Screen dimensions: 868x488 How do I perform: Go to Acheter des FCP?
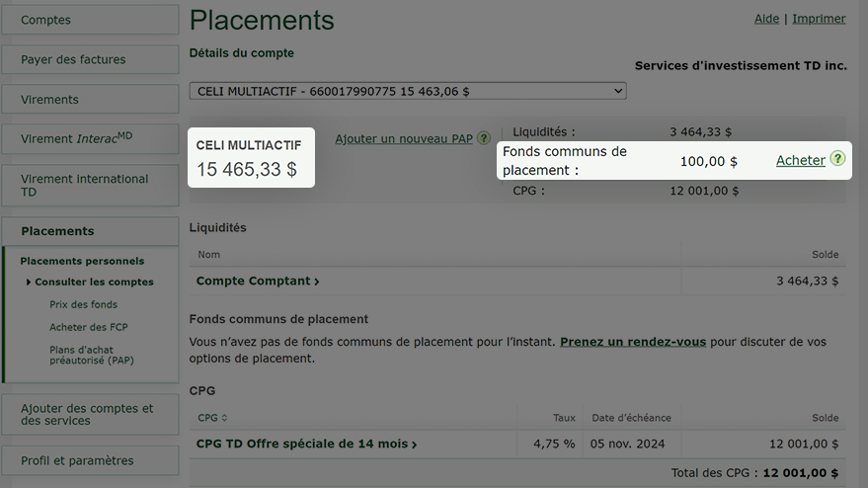[x=89, y=327]
